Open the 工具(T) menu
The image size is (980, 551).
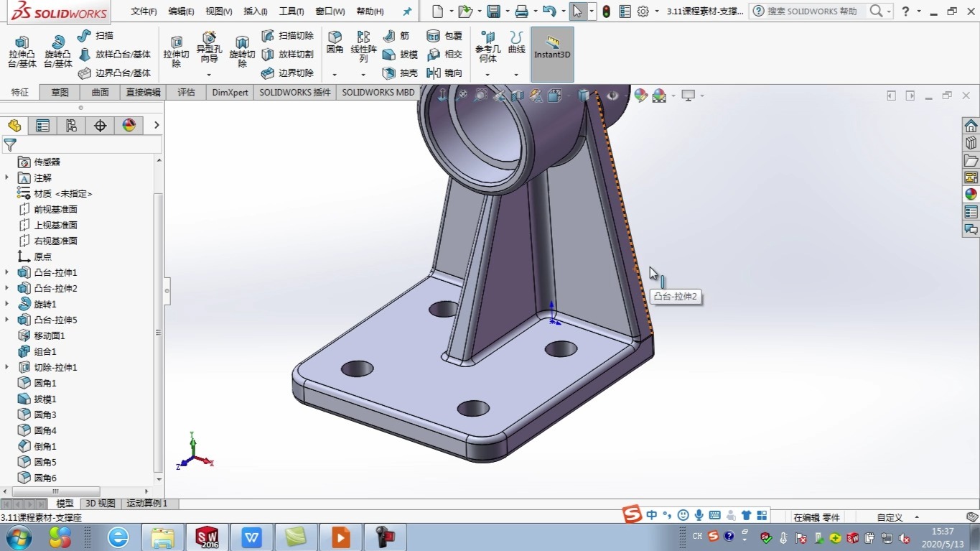click(291, 11)
